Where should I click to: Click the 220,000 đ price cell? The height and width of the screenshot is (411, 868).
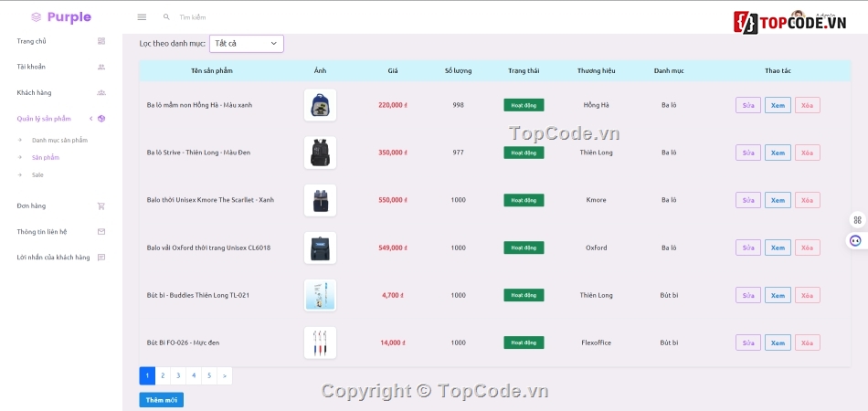pos(393,105)
